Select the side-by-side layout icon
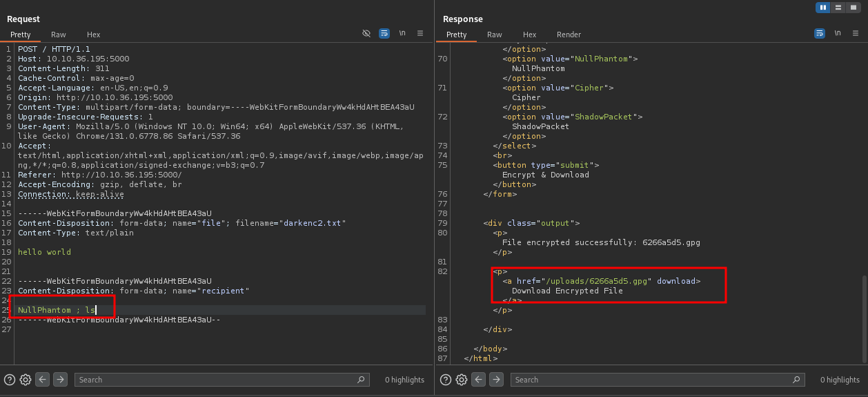 [x=822, y=8]
